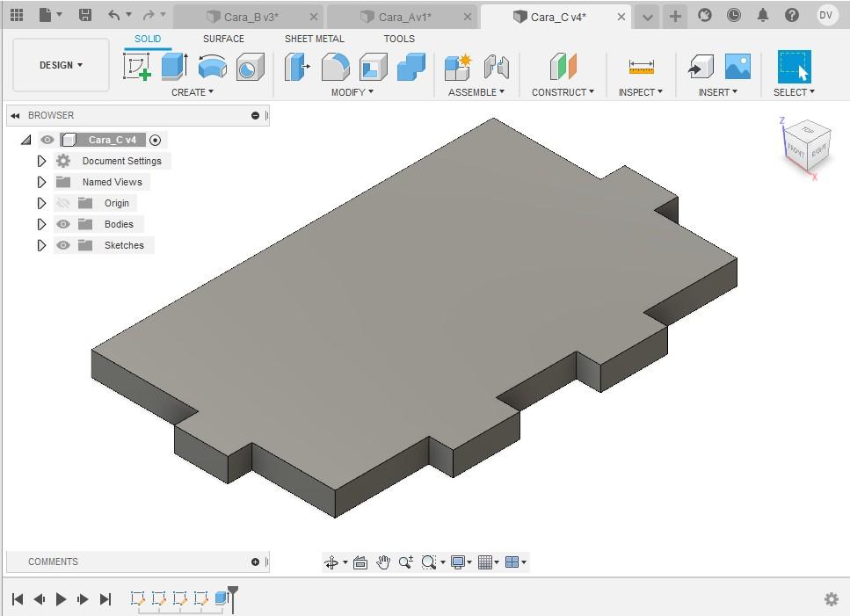Image resolution: width=850 pixels, height=616 pixels.
Task: Click the Measure tool icon
Action: click(642, 67)
